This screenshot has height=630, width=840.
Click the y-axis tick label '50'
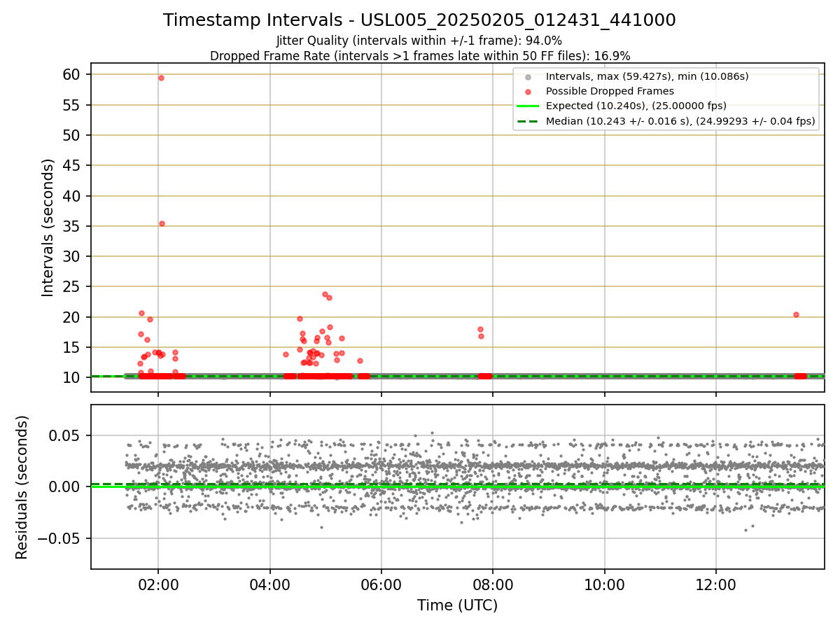pos(73,135)
